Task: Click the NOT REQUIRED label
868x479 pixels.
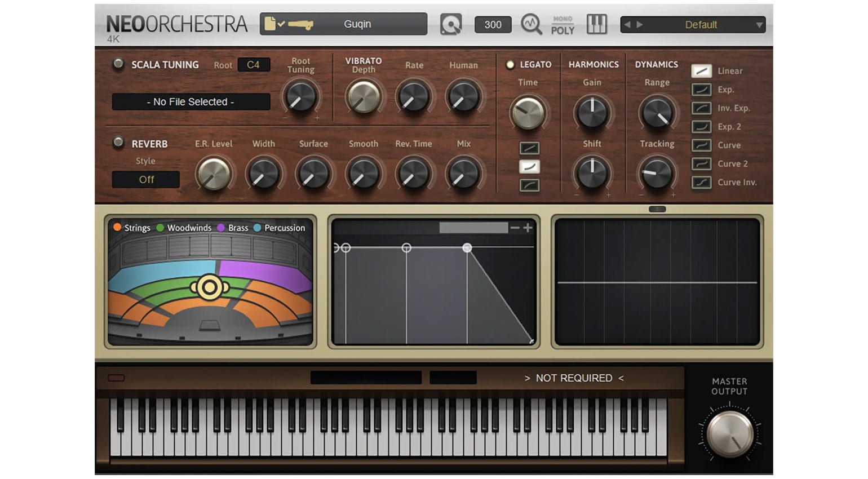Action: (574, 378)
